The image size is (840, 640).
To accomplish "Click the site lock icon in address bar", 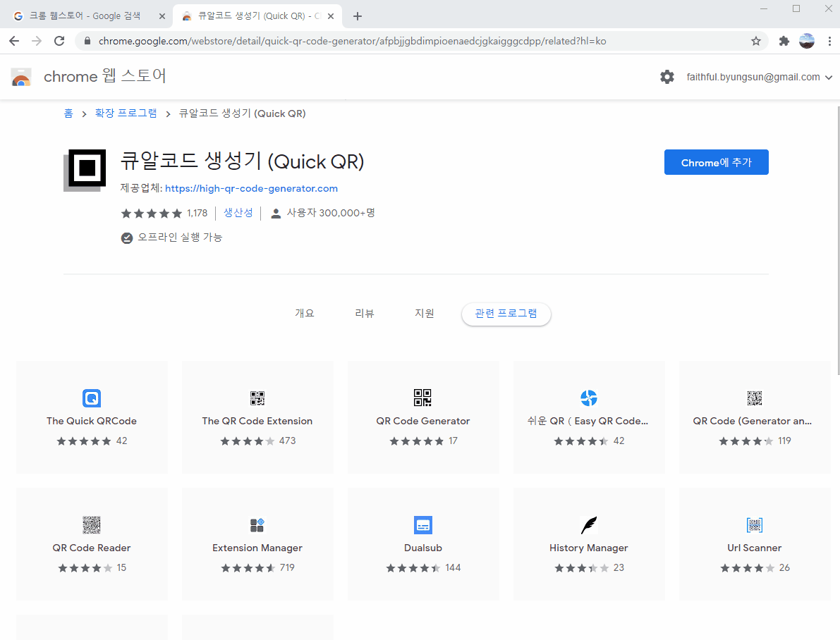I will point(87,42).
